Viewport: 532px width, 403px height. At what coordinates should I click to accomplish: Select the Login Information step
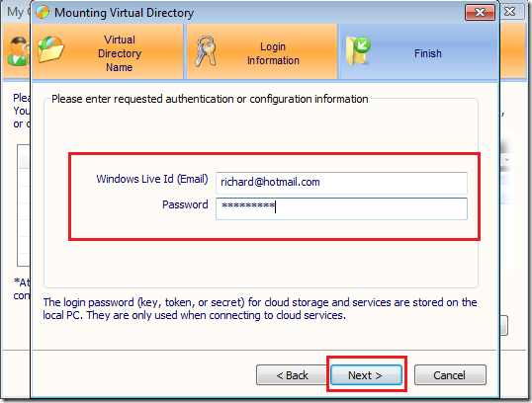[262, 51]
